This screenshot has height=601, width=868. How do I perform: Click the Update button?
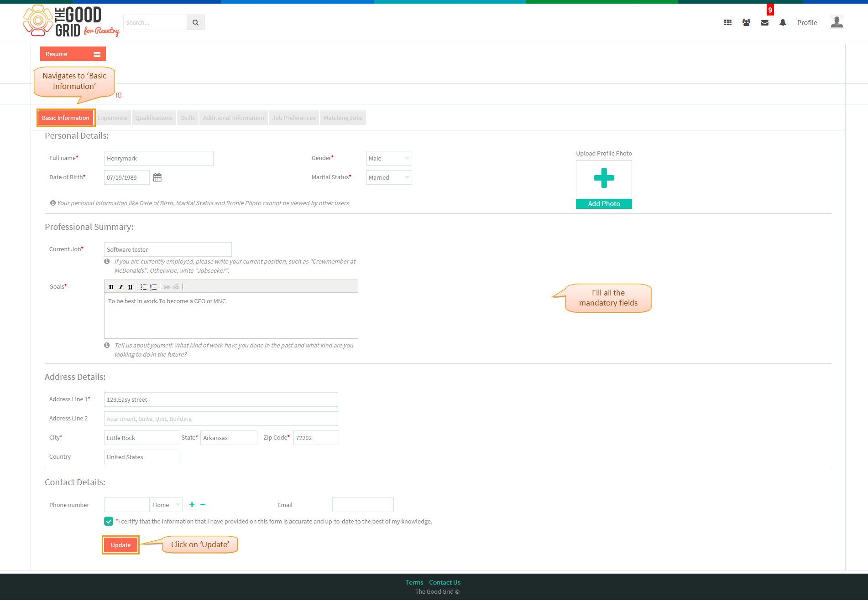(x=120, y=545)
